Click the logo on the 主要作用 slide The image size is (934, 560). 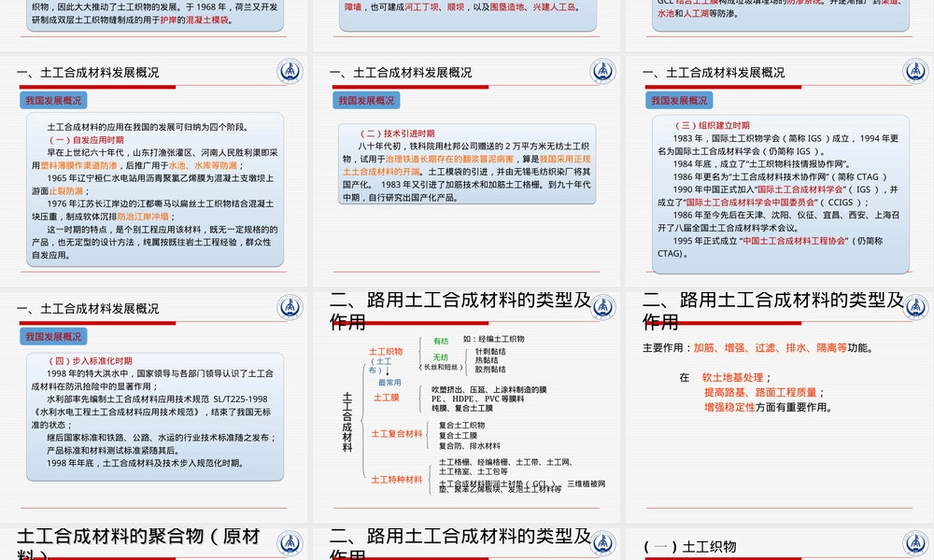[x=915, y=308]
